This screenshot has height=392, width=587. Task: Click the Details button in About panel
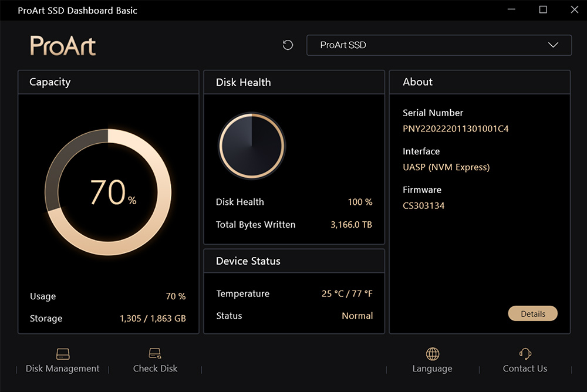pyautogui.click(x=533, y=314)
